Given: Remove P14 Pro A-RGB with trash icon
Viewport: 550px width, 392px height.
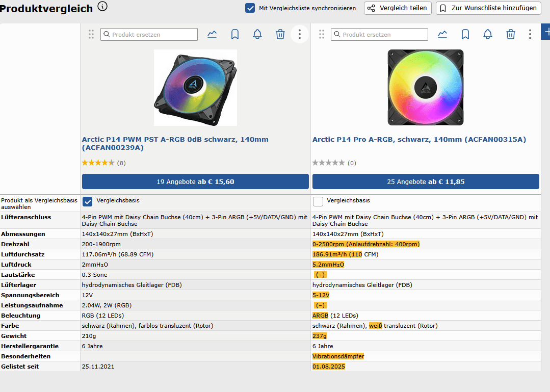Looking at the screenshot, I should 511,34.
